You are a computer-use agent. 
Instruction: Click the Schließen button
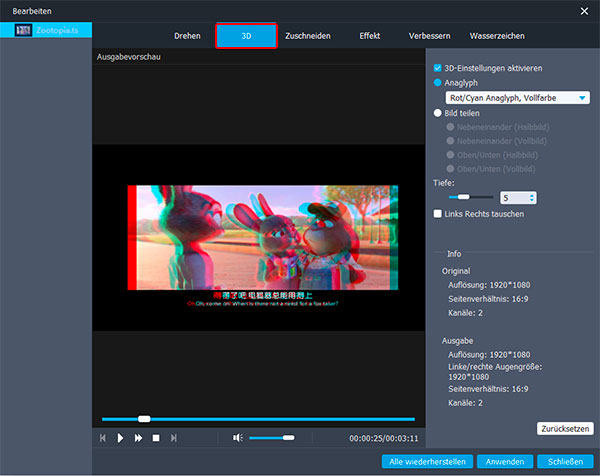tap(565, 462)
